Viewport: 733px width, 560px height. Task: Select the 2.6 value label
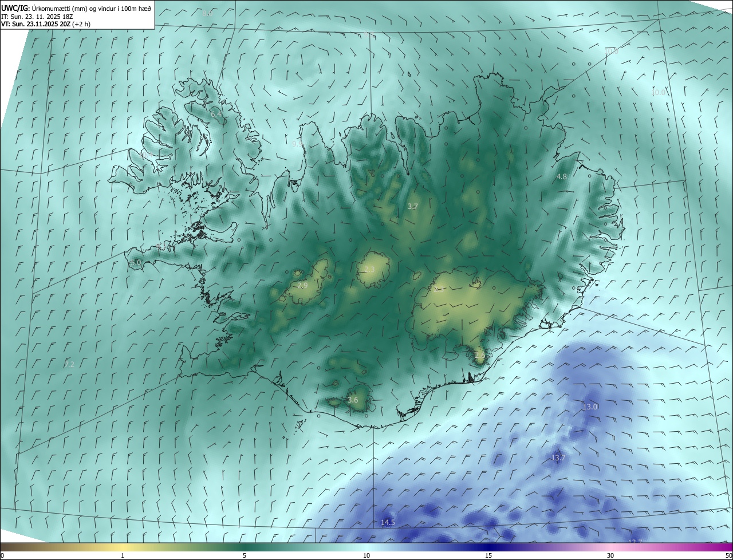click(480, 355)
